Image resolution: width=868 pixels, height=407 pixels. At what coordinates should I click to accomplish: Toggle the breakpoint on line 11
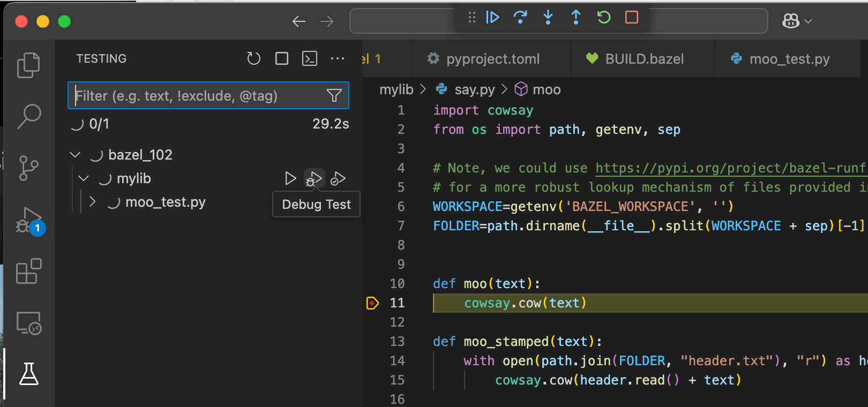point(372,303)
